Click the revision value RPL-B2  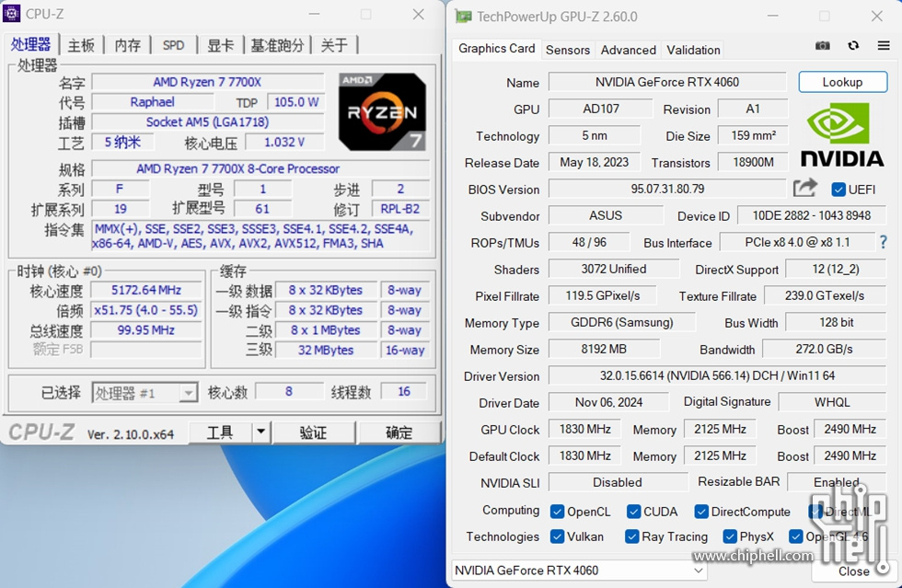pyautogui.click(x=400, y=209)
